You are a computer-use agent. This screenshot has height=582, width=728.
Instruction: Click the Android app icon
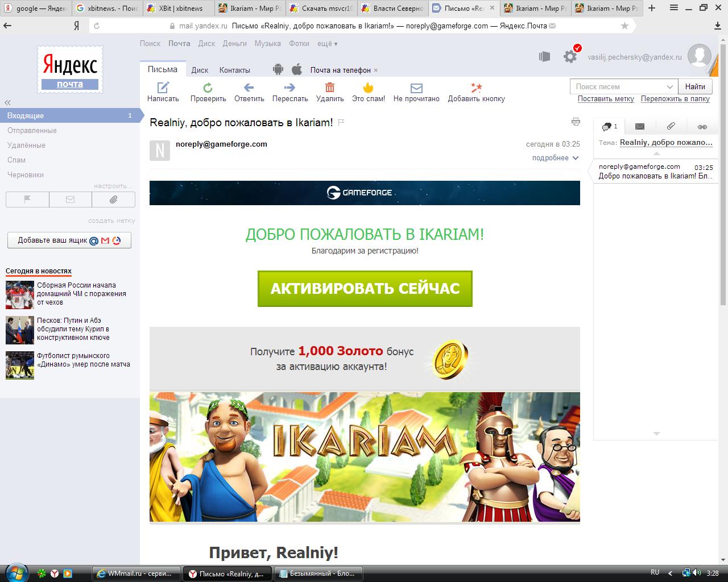[x=278, y=70]
